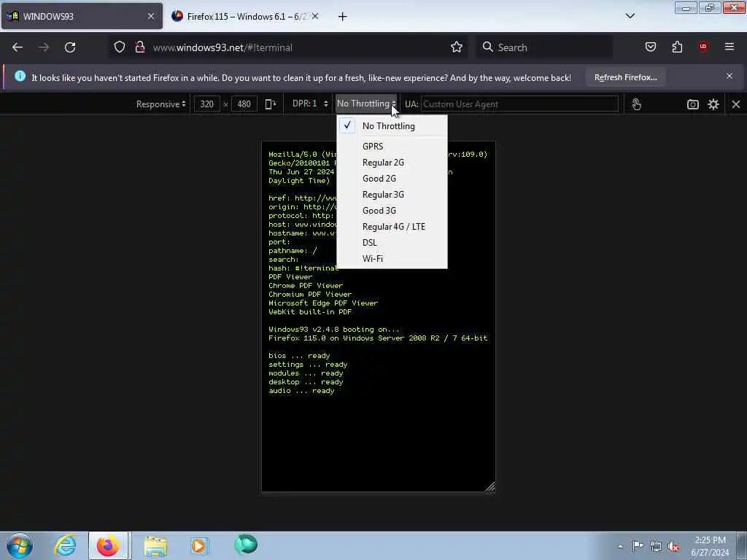Image resolution: width=747 pixels, height=560 pixels.
Task: Open the tracking protection shield icon
Action: click(120, 47)
